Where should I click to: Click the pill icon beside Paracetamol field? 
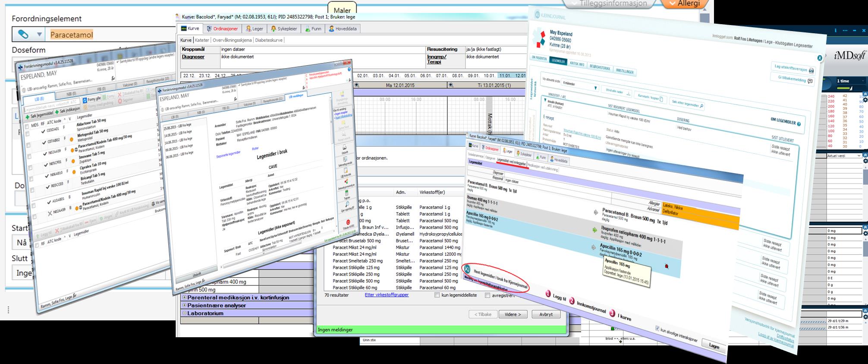coord(23,34)
